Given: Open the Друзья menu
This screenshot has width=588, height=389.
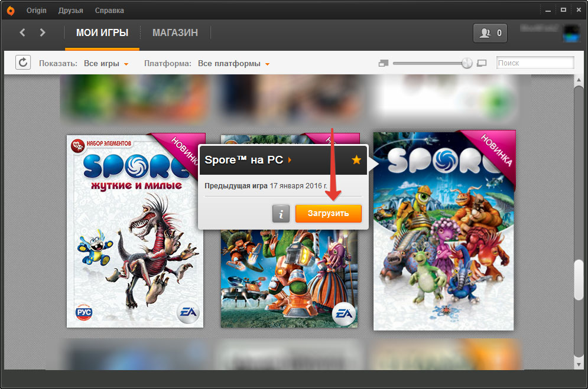Looking at the screenshot, I should (x=70, y=11).
